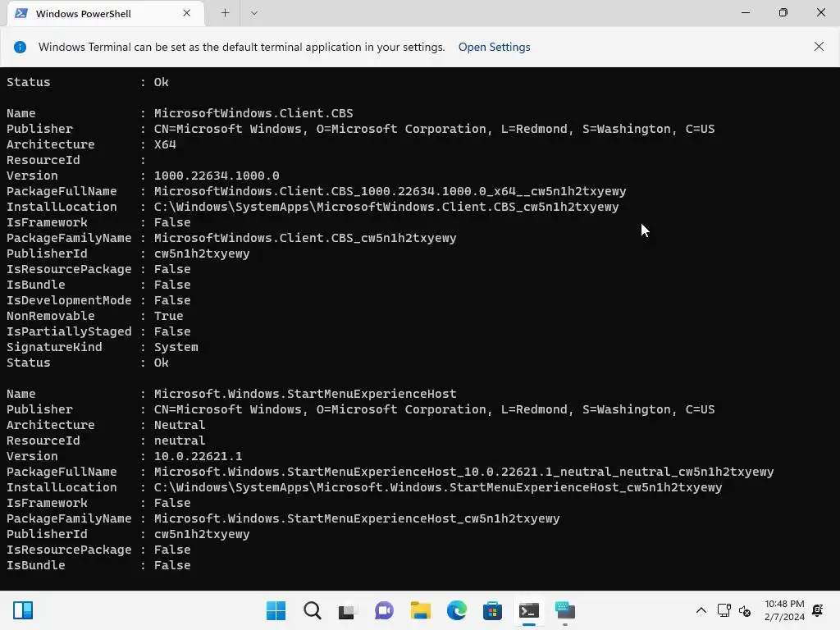This screenshot has height=630, width=840.
Task: Open Widgets from the taskbar
Action: point(23,610)
